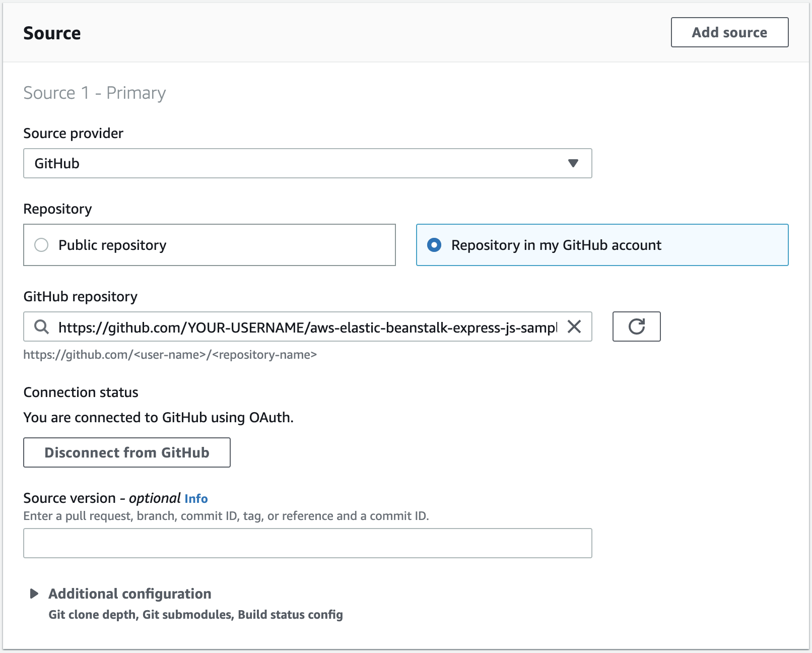This screenshot has height=653, width=812.
Task: Click the refresh repositories icon button
Action: coord(636,326)
